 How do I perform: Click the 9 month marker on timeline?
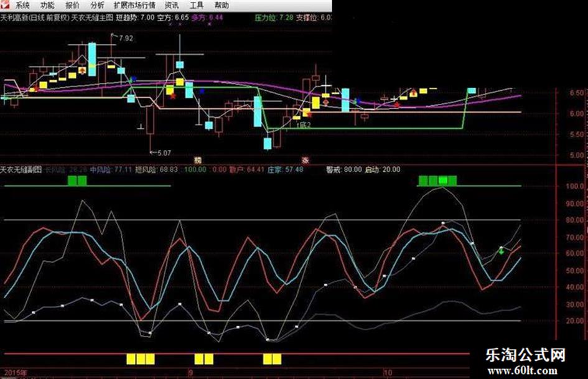191,373
